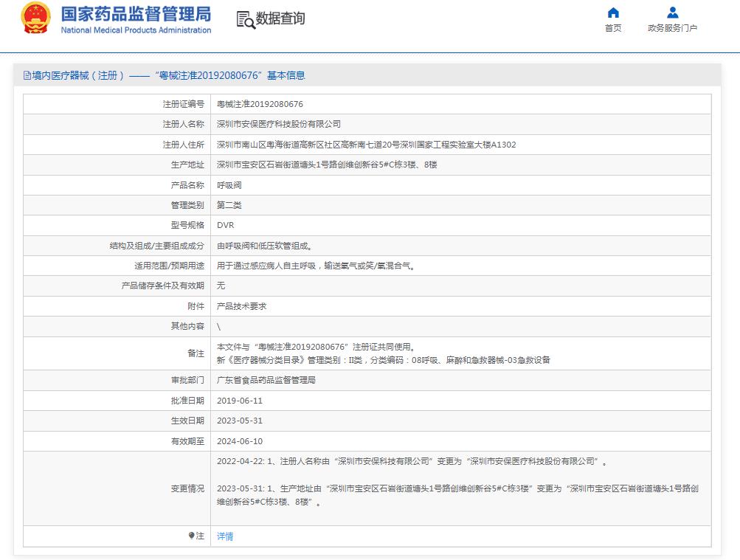Click 国家药品监督管理局 title
This screenshot has width=740, height=560.
coord(136,14)
